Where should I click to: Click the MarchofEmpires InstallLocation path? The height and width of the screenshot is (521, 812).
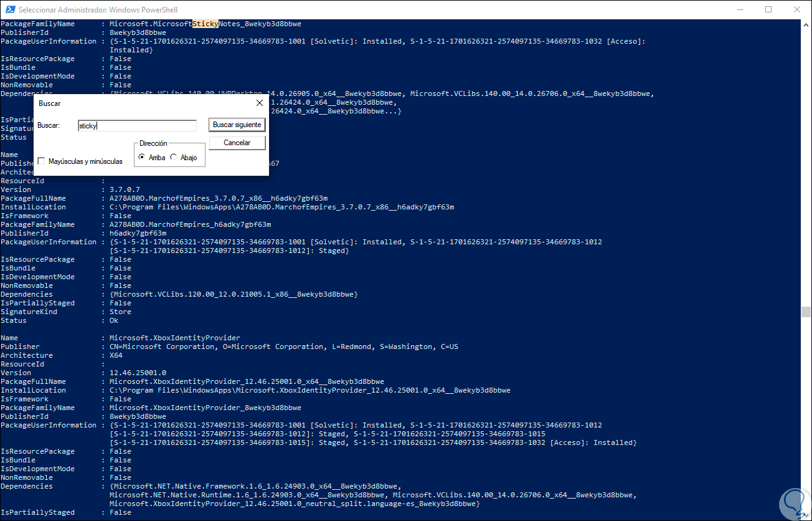[x=281, y=207]
